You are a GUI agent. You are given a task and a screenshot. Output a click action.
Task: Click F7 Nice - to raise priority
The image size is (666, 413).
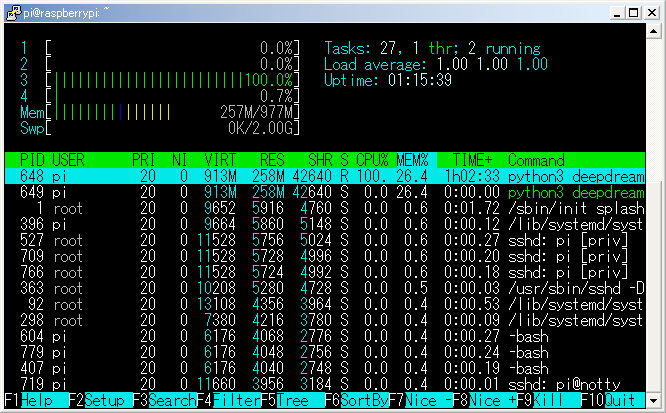tap(430, 400)
